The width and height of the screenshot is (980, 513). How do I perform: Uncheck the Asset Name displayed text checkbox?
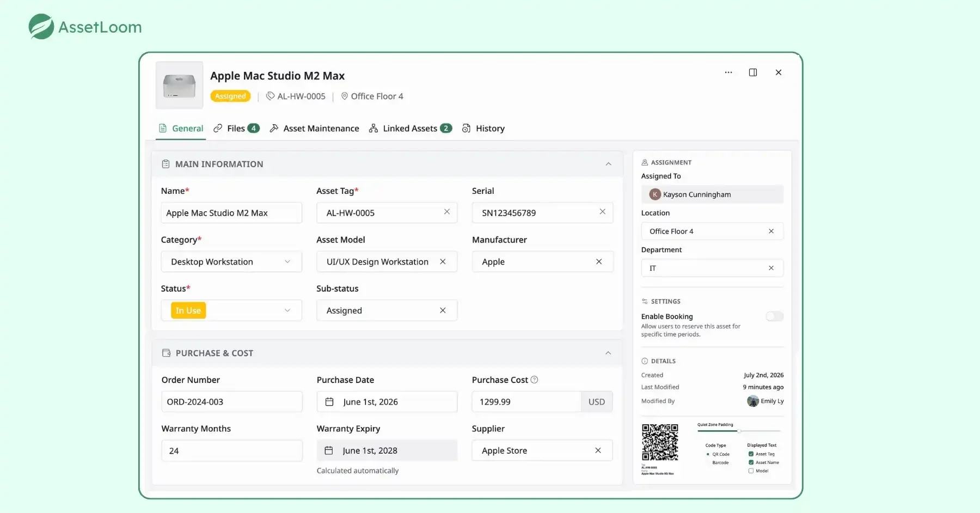tap(751, 462)
